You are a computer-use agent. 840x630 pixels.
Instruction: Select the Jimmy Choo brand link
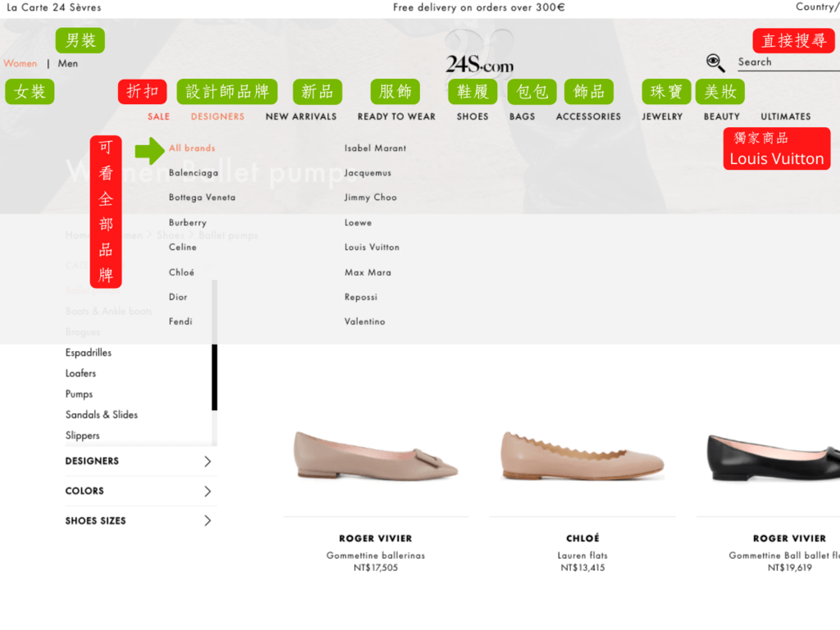point(371,197)
